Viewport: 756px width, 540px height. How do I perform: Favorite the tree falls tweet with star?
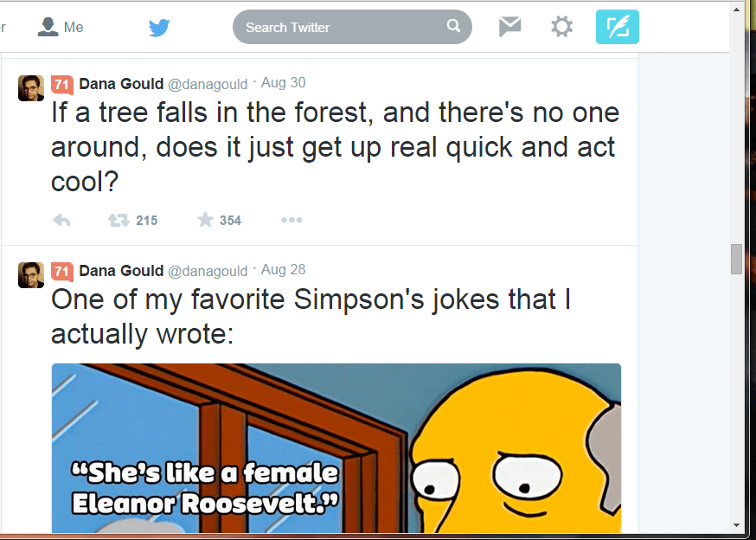tap(205, 220)
